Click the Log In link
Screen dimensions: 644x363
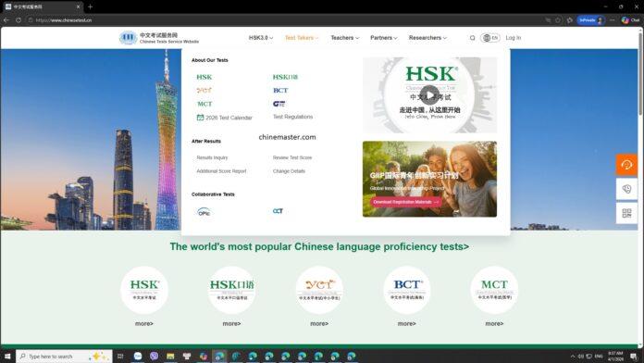click(x=513, y=38)
